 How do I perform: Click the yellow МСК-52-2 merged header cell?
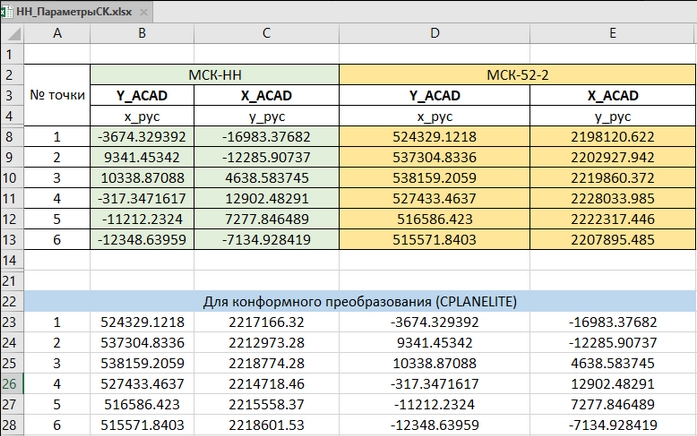(518, 76)
